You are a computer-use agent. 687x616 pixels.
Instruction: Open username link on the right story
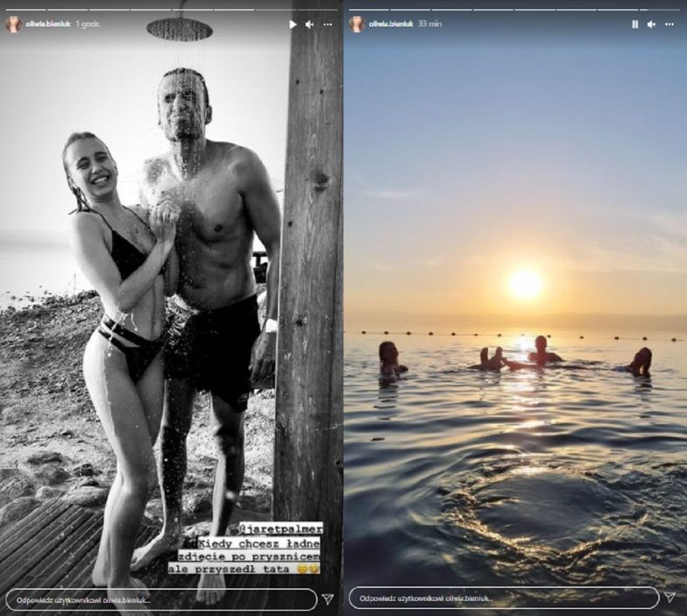tap(391, 25)
